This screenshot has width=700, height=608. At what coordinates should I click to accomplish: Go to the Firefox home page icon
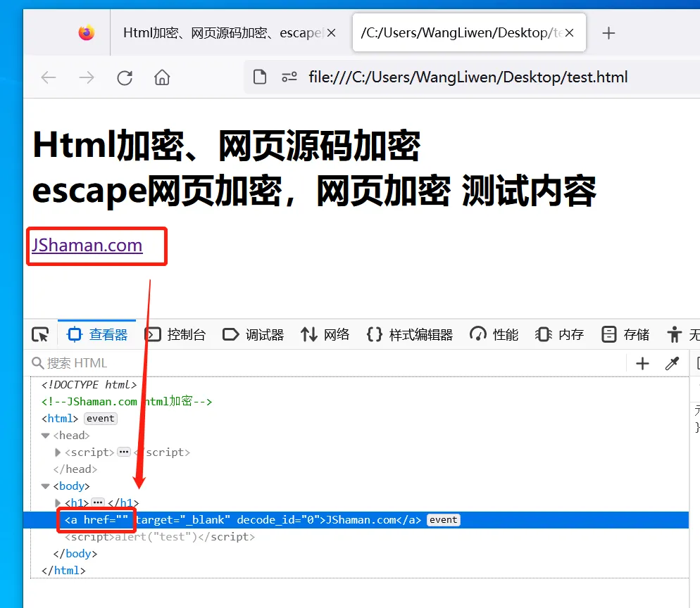[162, 77]
